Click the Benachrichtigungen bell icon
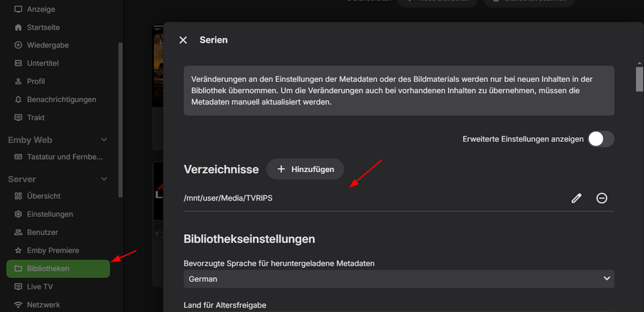The image size is (644, 312). pos(18,99)
